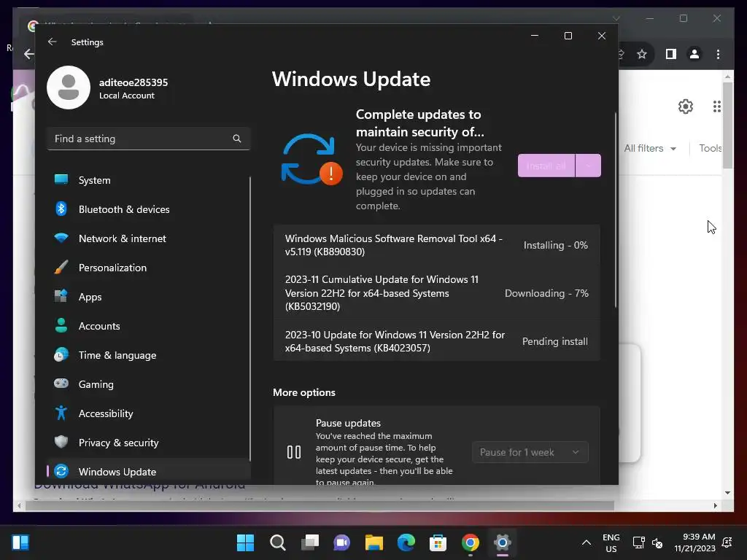Open the notification bell in tray
The width and height of the screenshot is (747, 560).
pyautogui.click(x=727, y=542)
